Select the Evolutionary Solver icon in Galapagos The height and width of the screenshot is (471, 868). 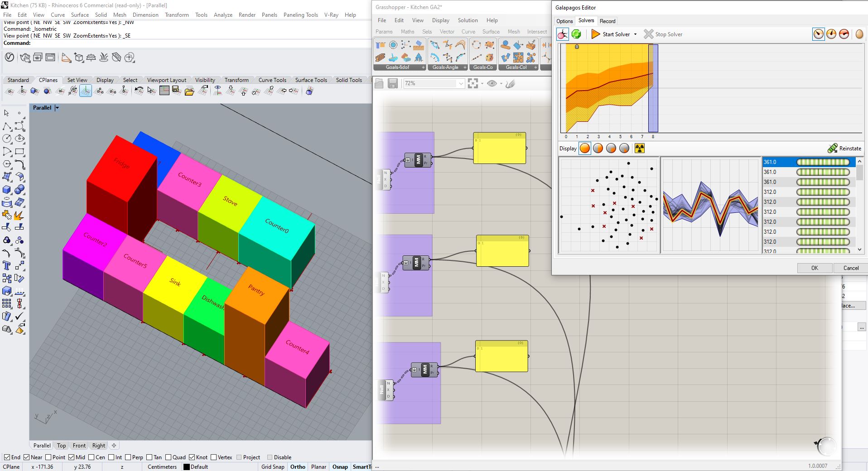(563, 34)
